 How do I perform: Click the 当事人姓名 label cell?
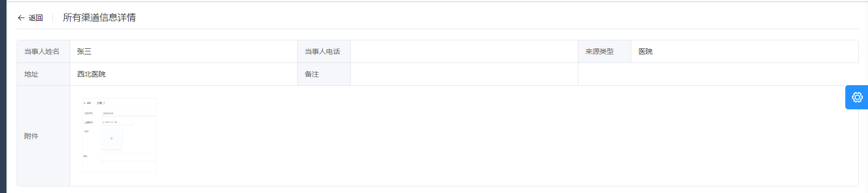[x=43, y=51]
